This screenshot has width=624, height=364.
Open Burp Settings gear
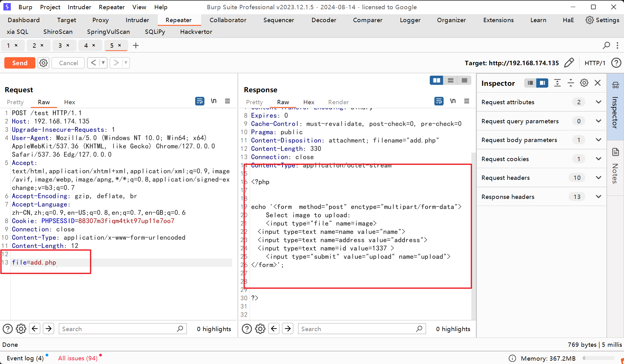pyautogui.click(x=602, y=20)
